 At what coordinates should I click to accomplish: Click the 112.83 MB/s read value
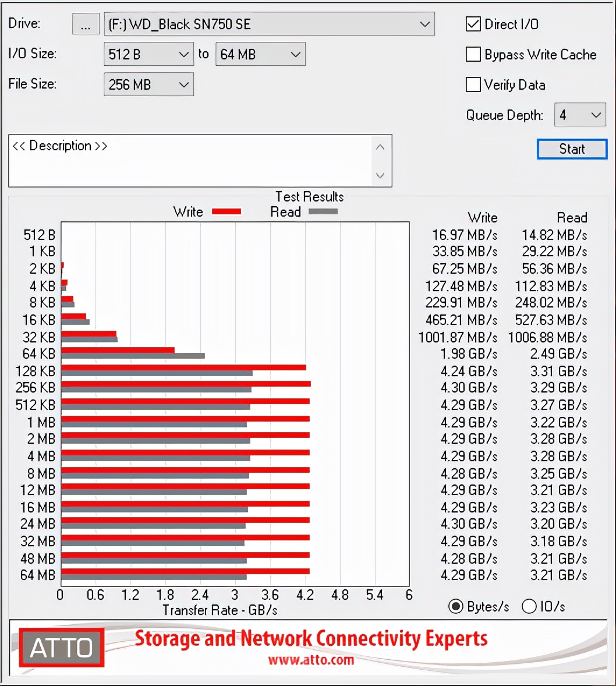point(551,287)
